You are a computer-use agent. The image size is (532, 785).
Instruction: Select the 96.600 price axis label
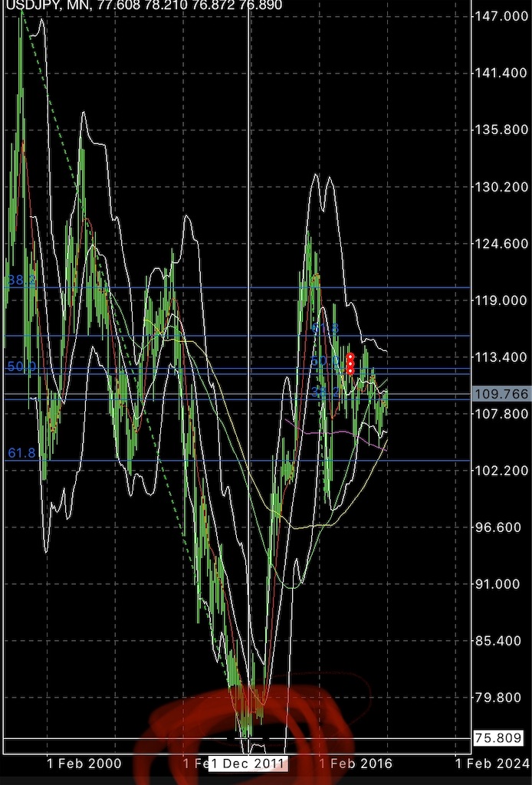(x=500, y=527)
